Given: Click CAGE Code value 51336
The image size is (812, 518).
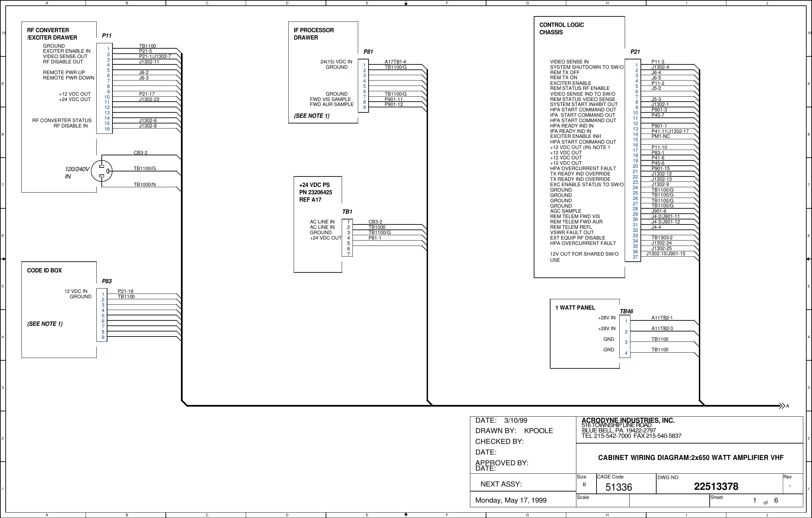Looking at the screenshot, I should point(618,487).
